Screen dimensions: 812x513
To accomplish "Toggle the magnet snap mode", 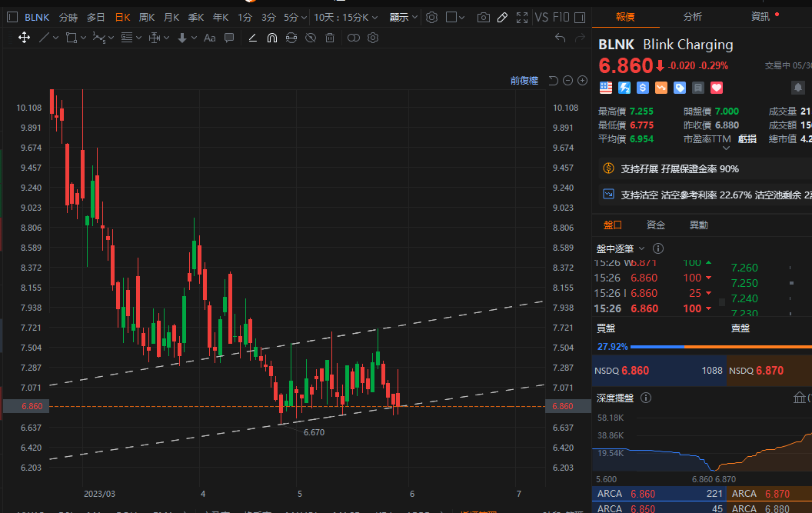I will 272,38.
